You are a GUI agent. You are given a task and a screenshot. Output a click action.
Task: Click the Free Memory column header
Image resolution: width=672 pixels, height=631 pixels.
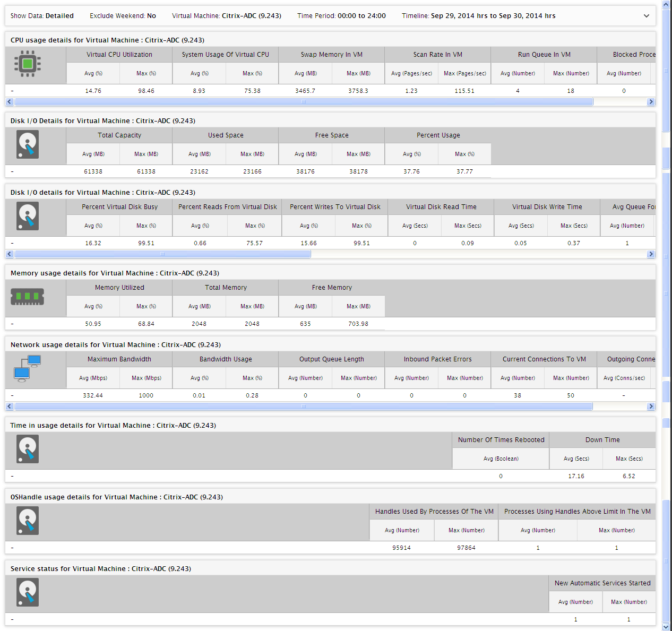[332, 288]
